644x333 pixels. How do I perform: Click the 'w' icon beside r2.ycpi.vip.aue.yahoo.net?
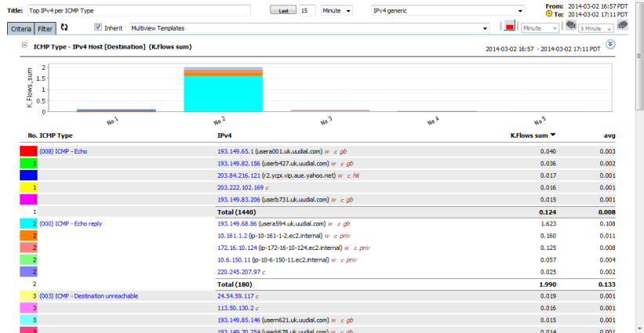point(340,176)
